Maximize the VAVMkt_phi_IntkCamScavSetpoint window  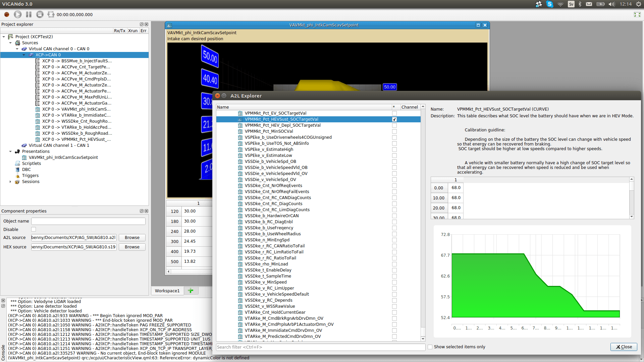[x=478, y=25]
